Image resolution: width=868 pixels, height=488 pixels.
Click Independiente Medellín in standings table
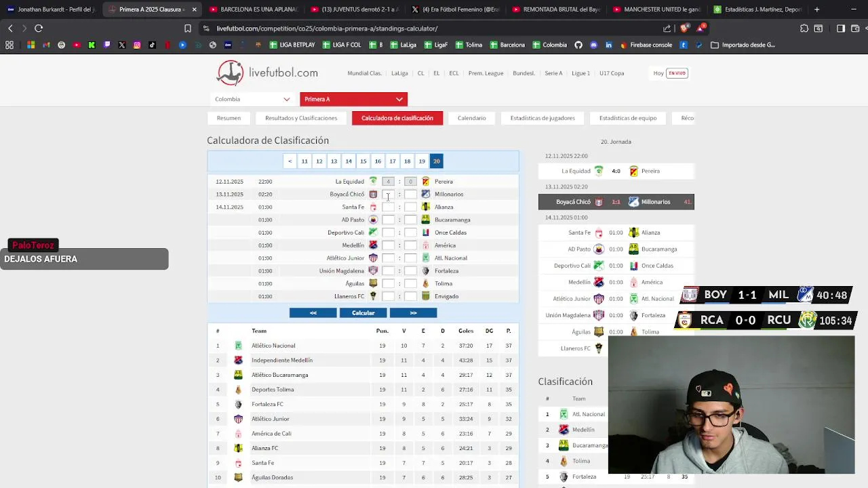[x=282, y=361]
